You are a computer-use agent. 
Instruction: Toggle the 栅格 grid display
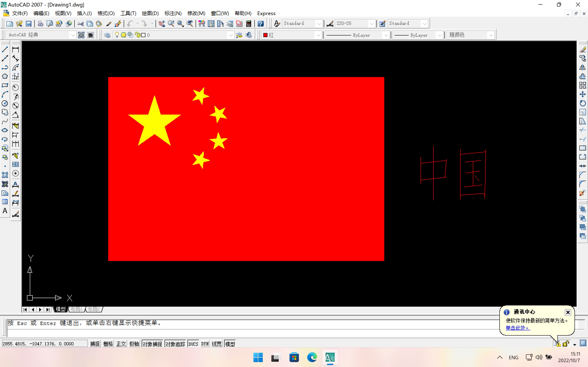tap(108, 344)
